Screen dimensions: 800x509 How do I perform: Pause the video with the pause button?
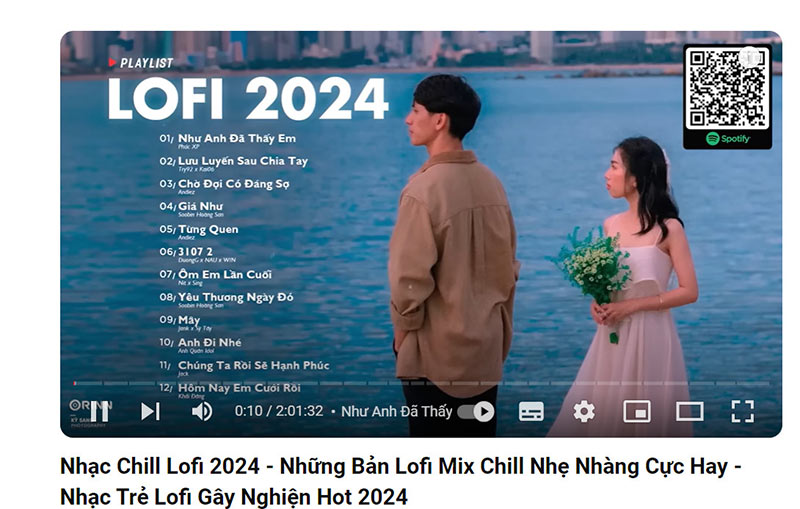pos(99,411)
